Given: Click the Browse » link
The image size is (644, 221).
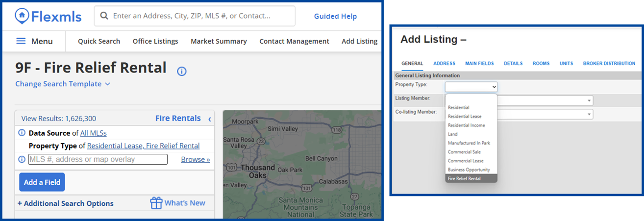Looking at the screenshot, I should tap(196, 159).
